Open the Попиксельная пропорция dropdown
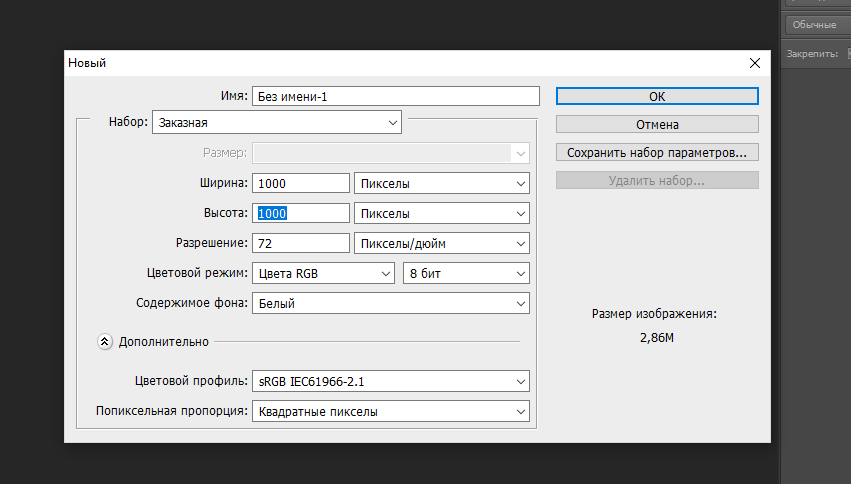 pos(391,411)
